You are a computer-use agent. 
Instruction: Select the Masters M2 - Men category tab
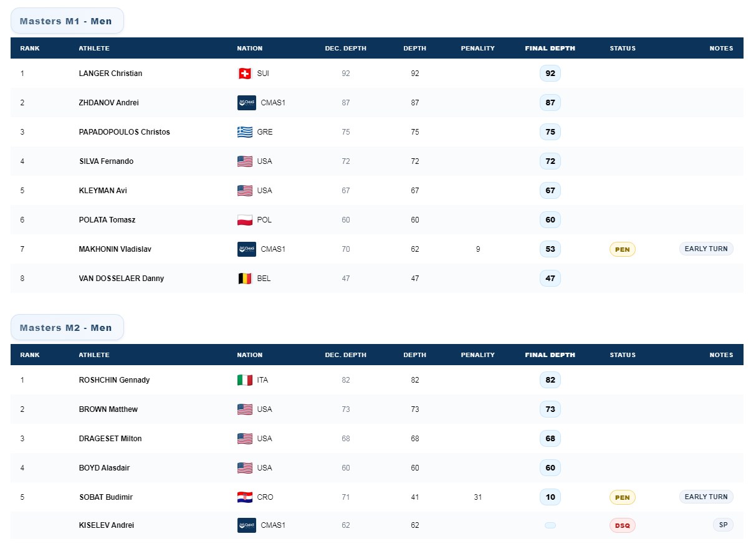(x=67, y=328)
